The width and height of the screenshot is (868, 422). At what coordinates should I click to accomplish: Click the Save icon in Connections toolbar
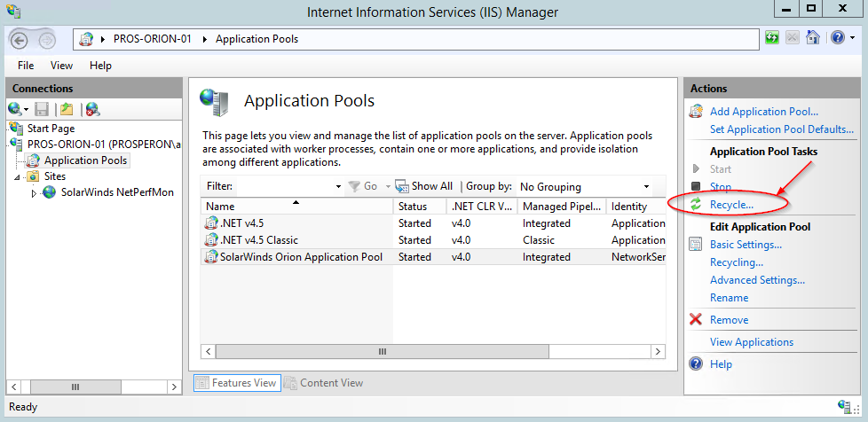pyautogui.click(x=42, y=109)
